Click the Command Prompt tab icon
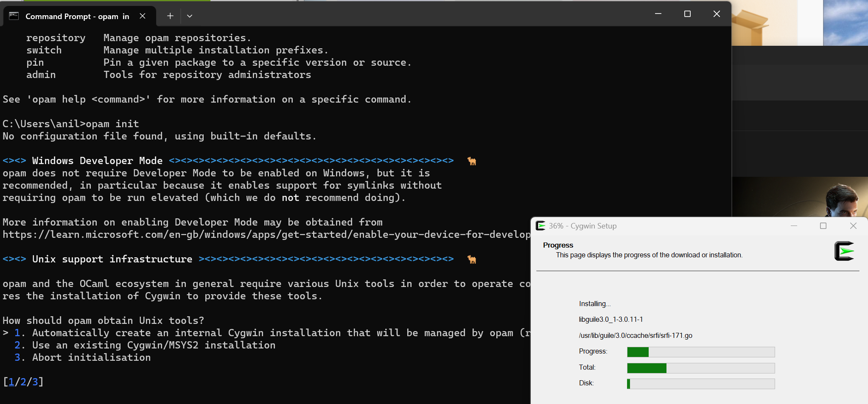 tap(14, 16)
